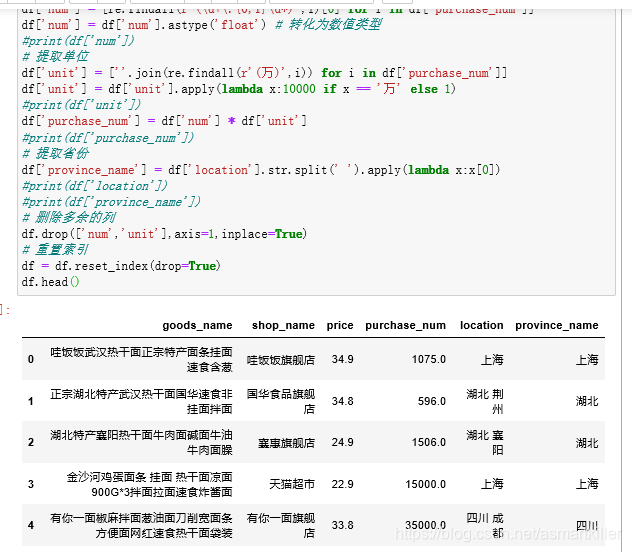Click the location column header
The image size is (632, 552).
482,325
